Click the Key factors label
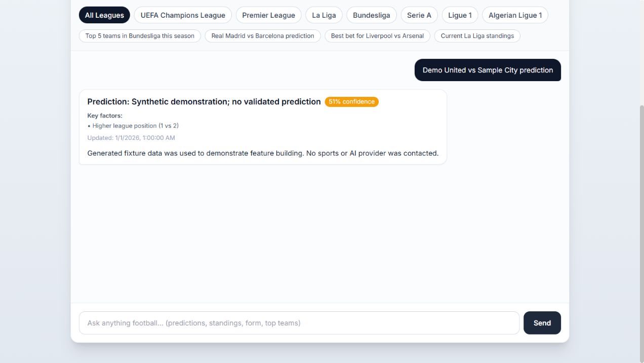This screenshot has width=644, height=363. [105, 116]
